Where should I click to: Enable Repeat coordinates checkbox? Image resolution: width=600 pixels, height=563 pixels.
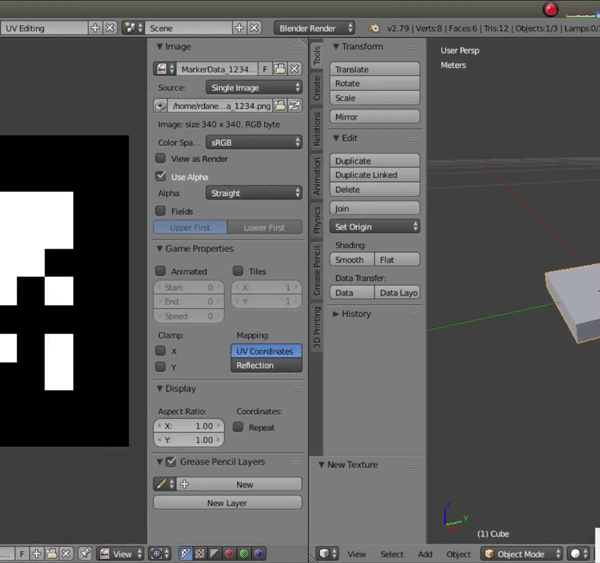pyautogui.click(x=238, y=427)
